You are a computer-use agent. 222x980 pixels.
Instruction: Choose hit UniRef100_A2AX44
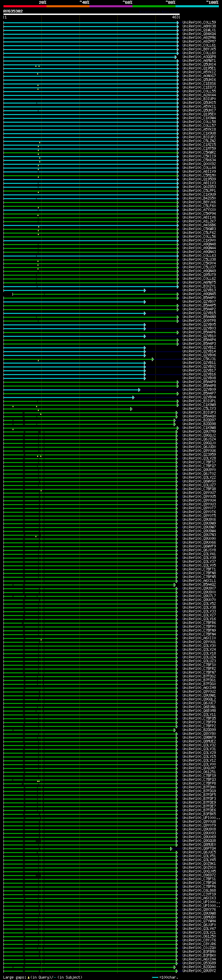[x=199, y=95]
